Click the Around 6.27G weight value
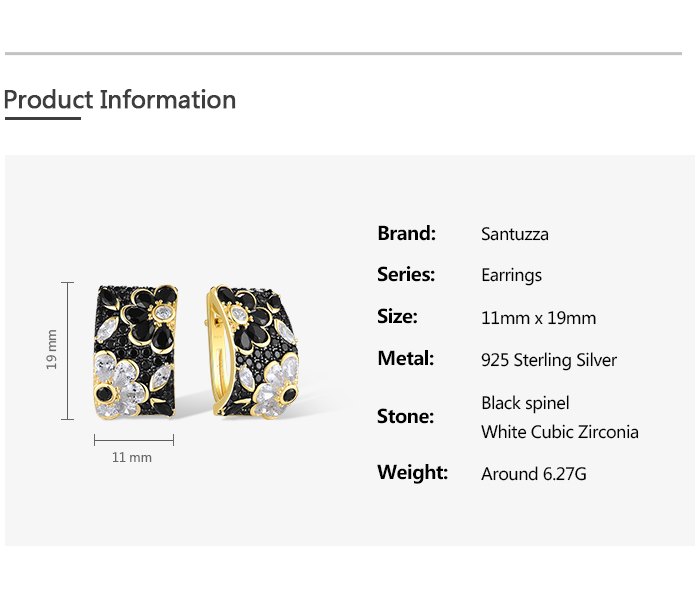Screen dimensions: 700x596 click(x=534, y=474)
